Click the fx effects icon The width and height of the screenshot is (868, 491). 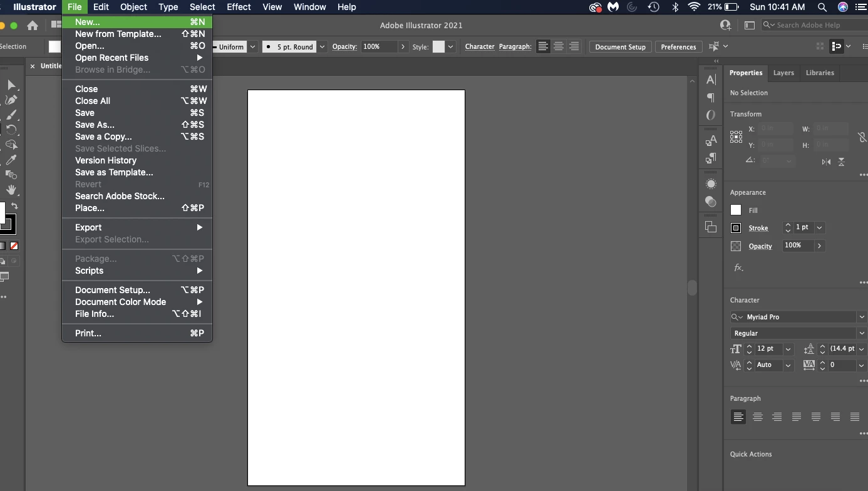[x=739, y=267]
